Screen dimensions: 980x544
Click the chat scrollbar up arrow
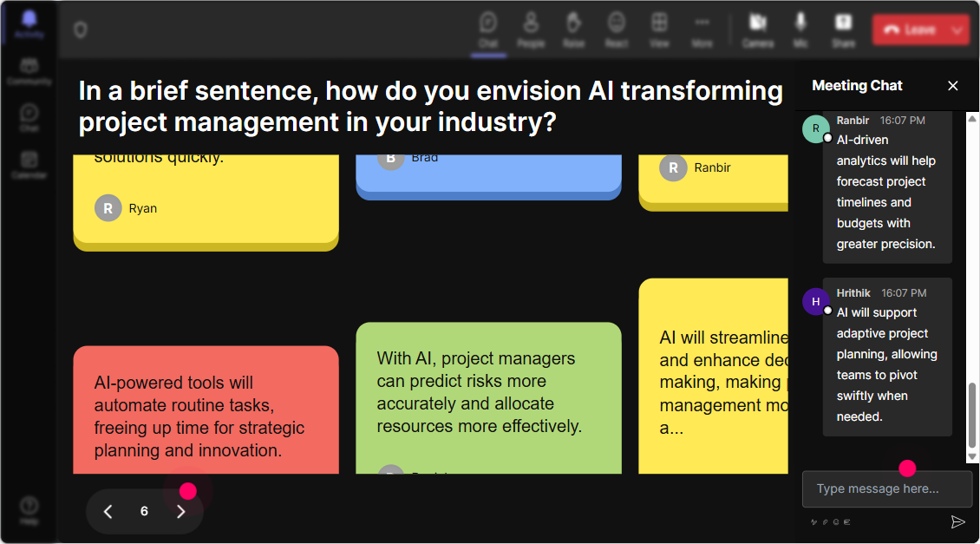tap(972, 118)
